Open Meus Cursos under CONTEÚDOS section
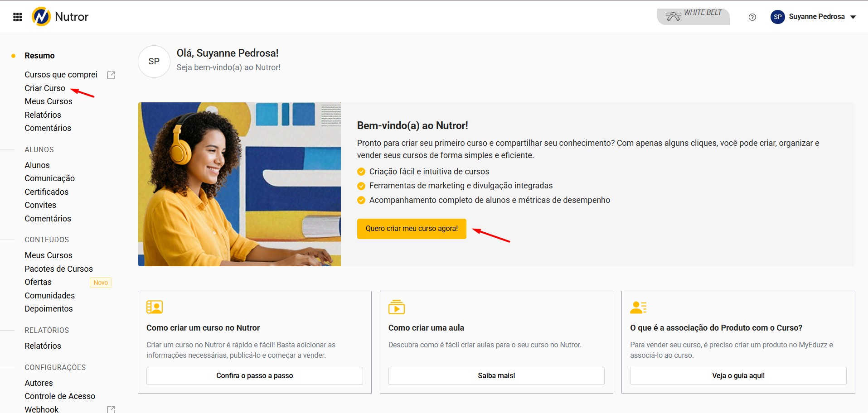This screenshot has width=868, height=413. [x=48, y=255]
